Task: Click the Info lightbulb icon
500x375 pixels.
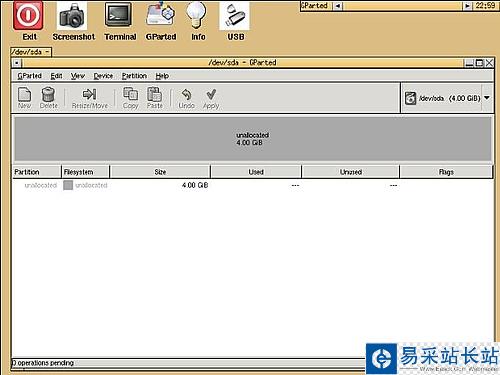Action: pyautogui.click(x=197, y=15)
